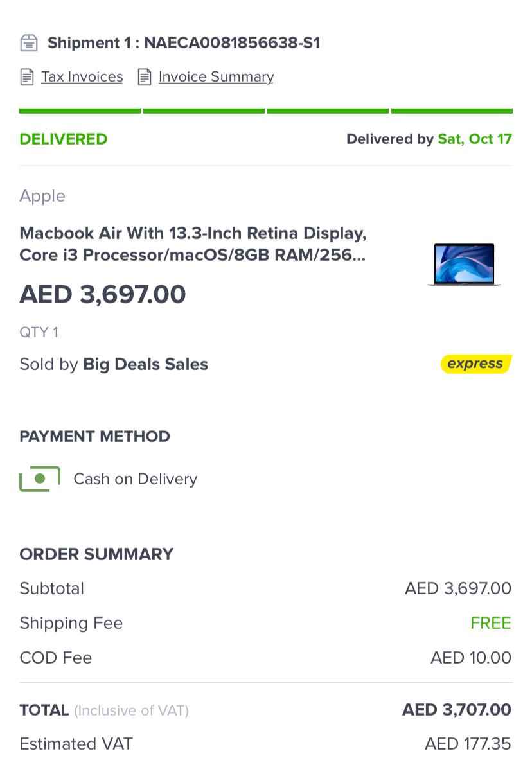Open the Invoice Summary link
The image size is (532, 774).
pos(216,77)
